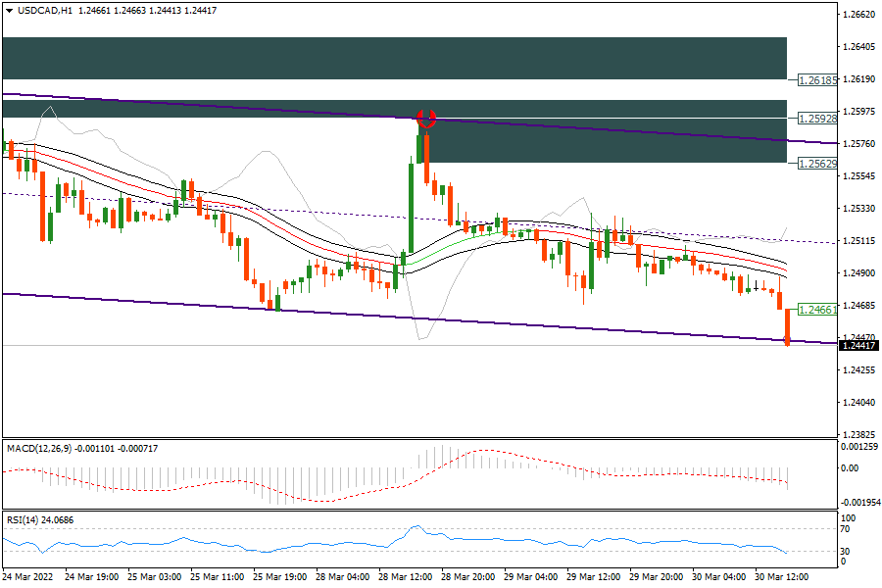Screen dimensions: 882x588
Task: Click the small triangle beside the USDCAD,H1 title
Action: coord(11,11)
